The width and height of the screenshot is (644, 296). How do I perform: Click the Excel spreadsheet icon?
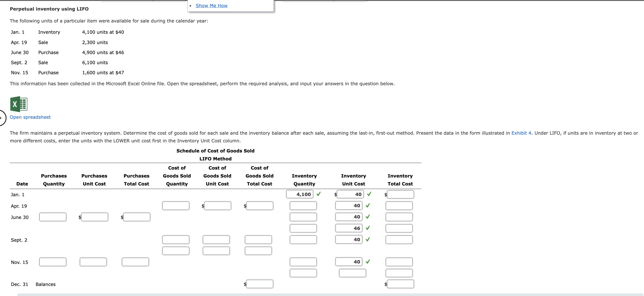(19, 104)
